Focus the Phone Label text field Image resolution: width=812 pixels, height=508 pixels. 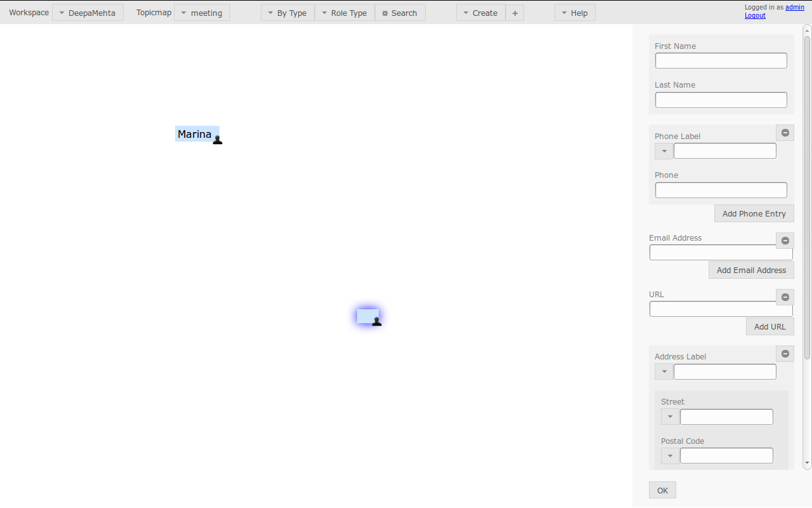point(725,151)
